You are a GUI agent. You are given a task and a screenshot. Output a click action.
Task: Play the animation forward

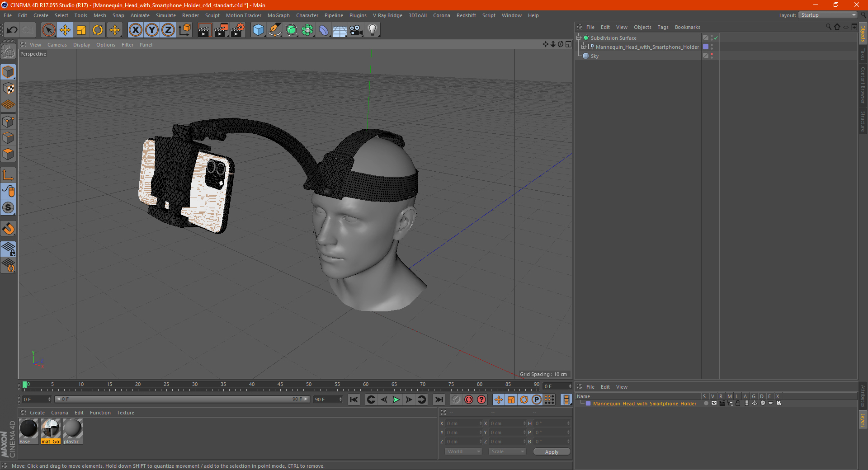(396, 399)
